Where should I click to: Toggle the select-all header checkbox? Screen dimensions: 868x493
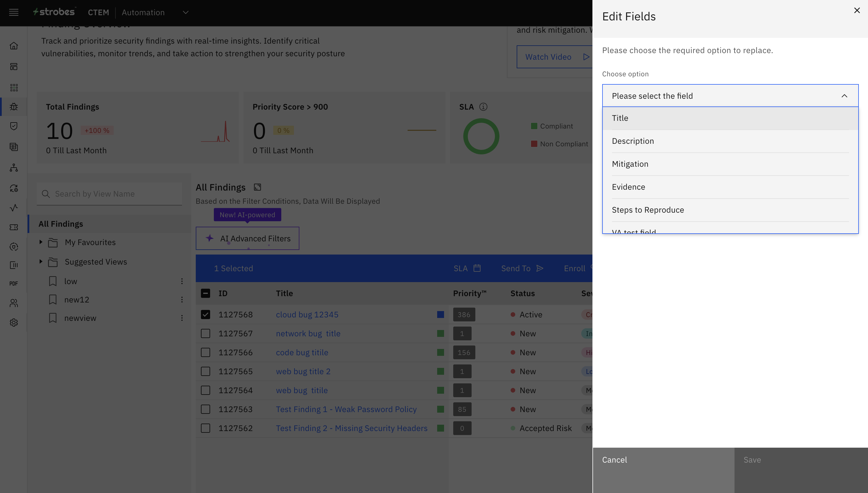[205, 293]
